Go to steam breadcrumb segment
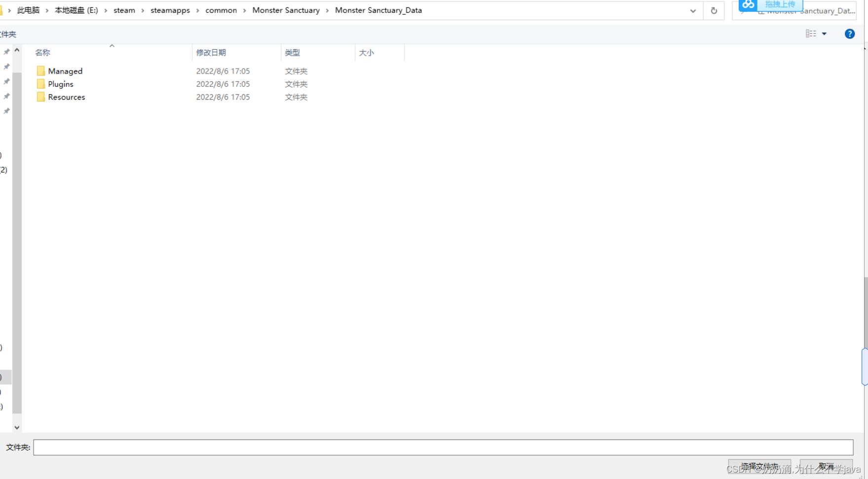 pyautogui.click(x=124, y=10)
